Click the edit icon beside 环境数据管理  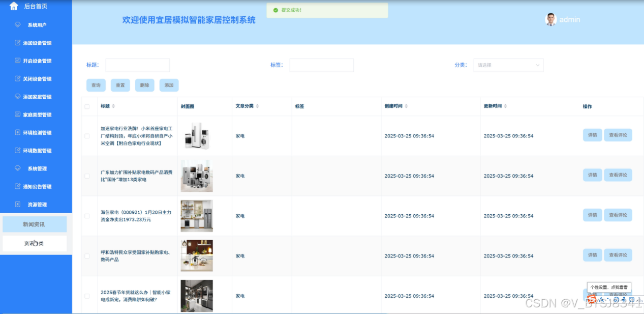coord(18,150)
